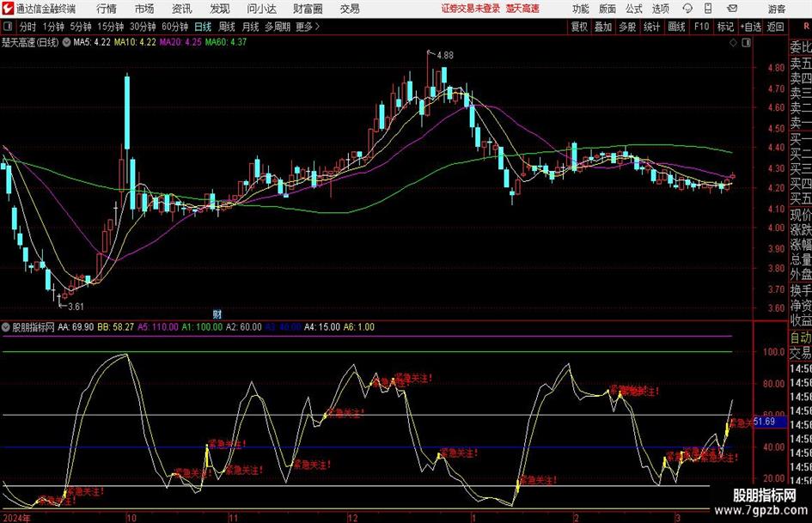Switch to the 周线 weekly tab
The image size is (812, 523).
point(226,27)
